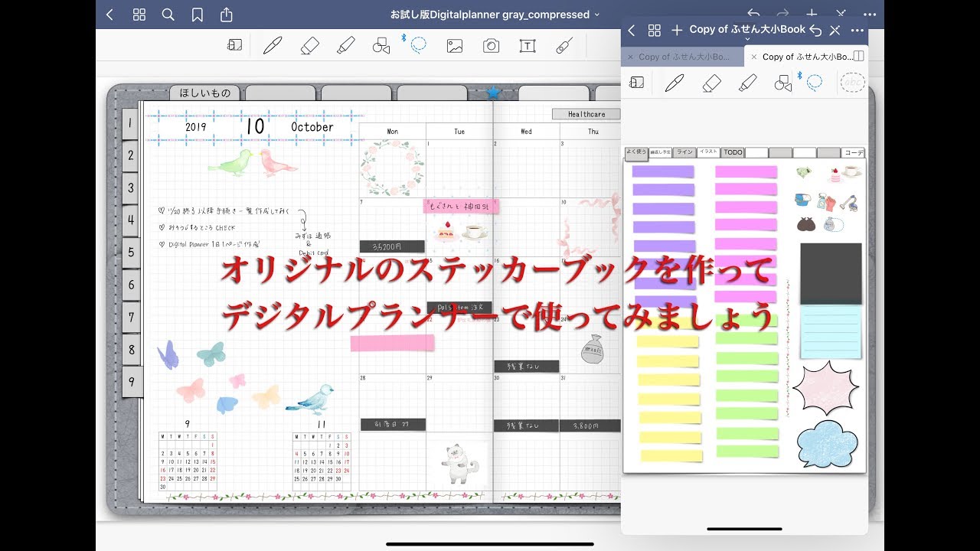Open the Digitalplanner gray_compressed title dropdown
The image size is (980, 551).
(495, 15)
